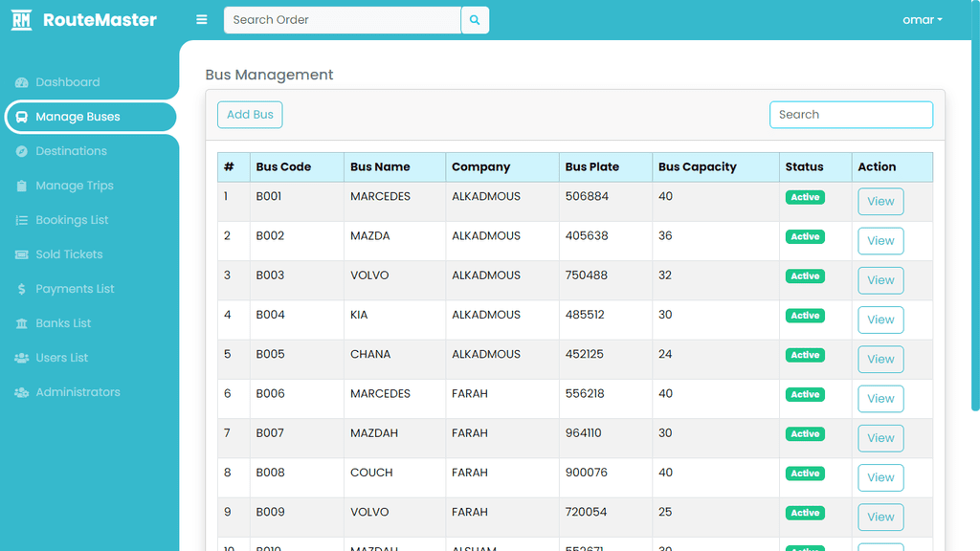The height and width of the screenshot is (551, 980).
Task: Click the RouteMaster RM logo icon
Action: 21,20
